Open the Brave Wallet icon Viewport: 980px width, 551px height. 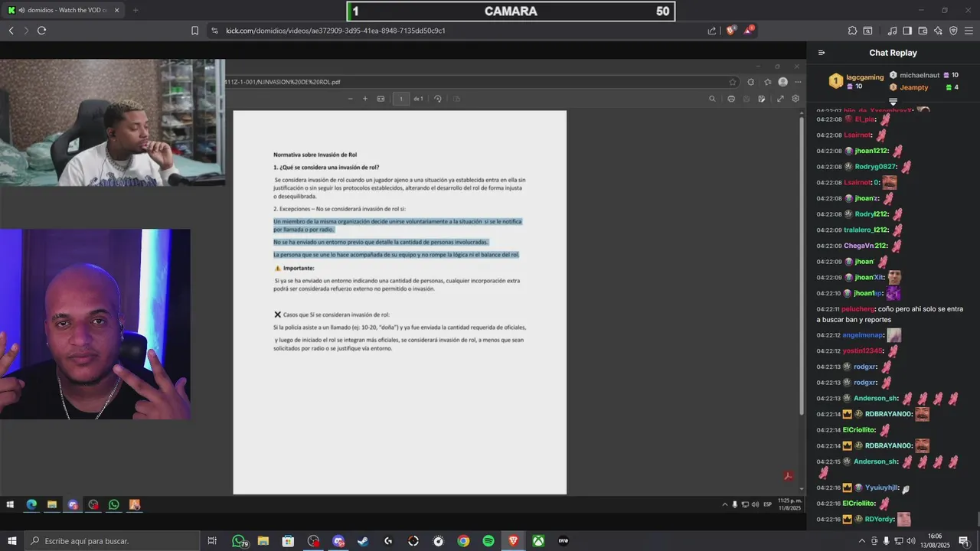(x=923, y=31)
